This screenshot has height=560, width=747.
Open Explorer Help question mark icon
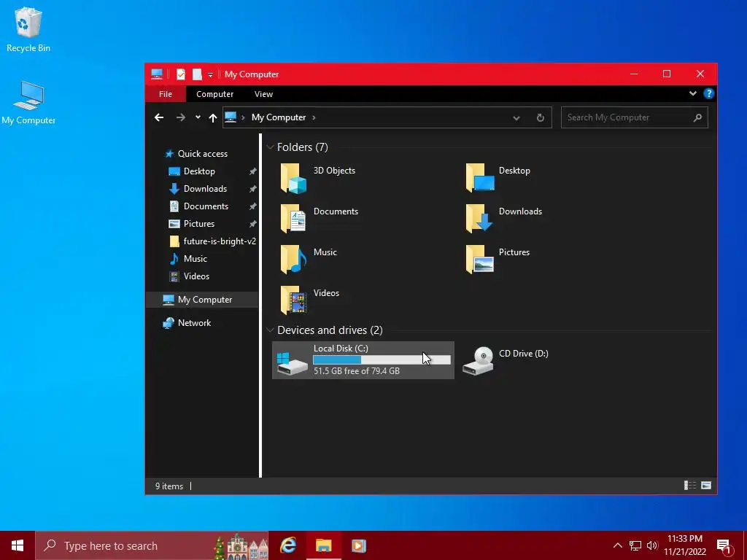point(708,93)
